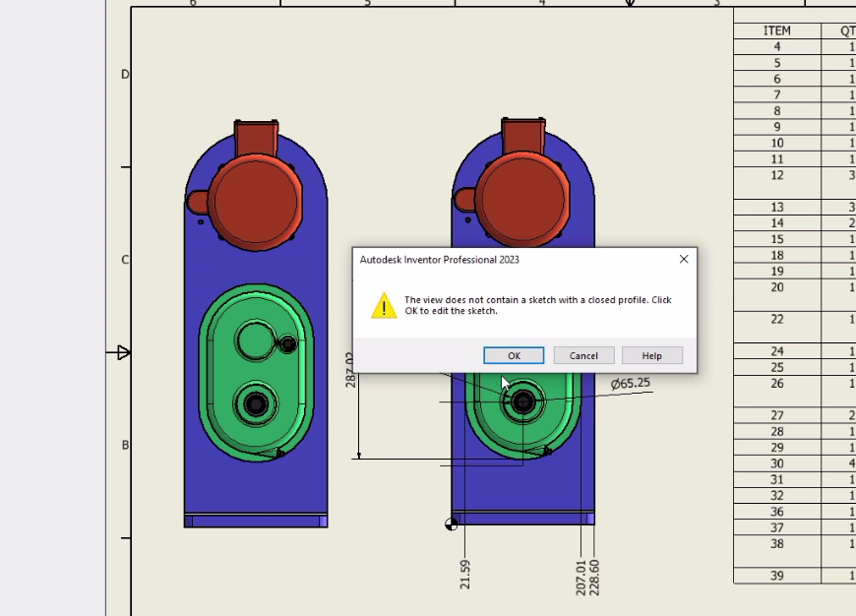Viewport: 856px width, 616px height.
Task: Click the red motor cap in left view
Action: (x=256, y=201)
